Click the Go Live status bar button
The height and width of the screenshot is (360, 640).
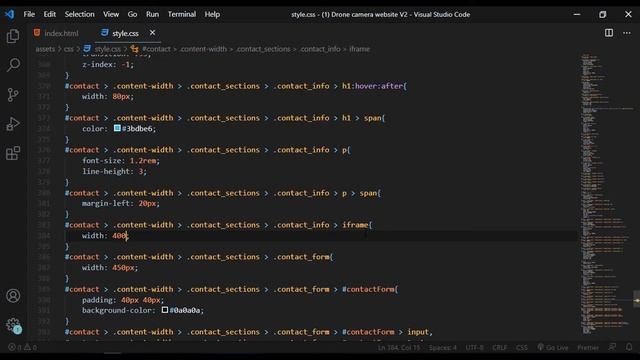click(553, 347)
